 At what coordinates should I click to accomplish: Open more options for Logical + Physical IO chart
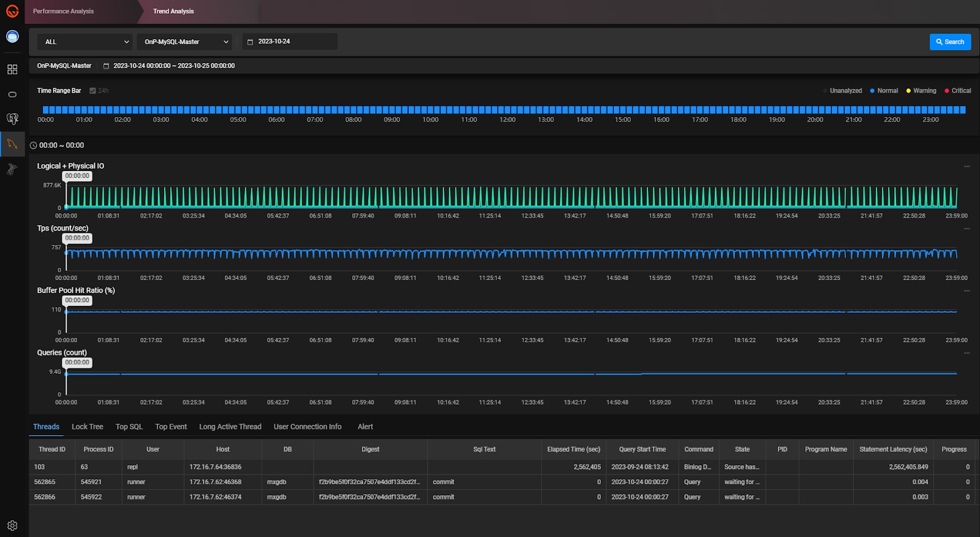click(x=967, y=166)
